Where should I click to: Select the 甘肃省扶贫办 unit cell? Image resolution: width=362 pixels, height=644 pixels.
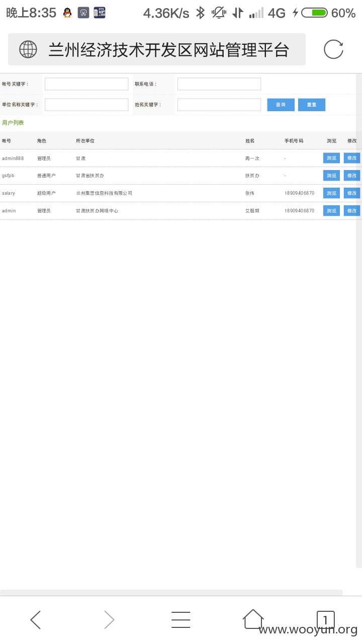point(90,176)
